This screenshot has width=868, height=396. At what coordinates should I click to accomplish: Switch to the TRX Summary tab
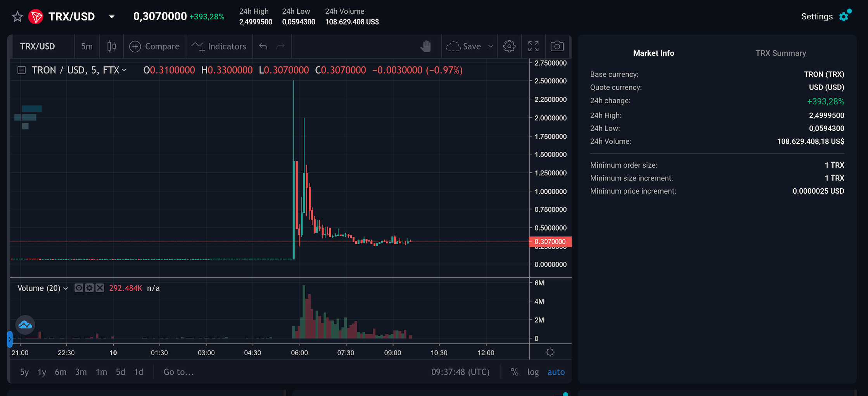[780, 53]
